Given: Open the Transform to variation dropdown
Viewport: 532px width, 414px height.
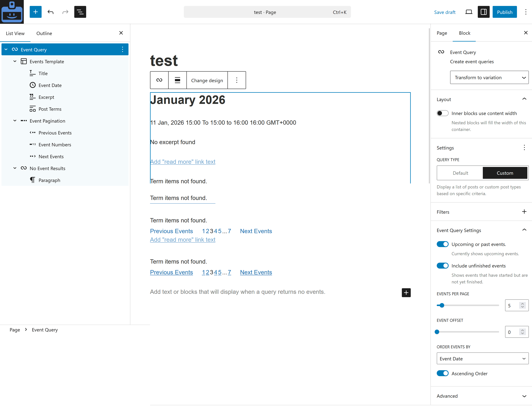Looking at the screenshot, I should point(489,77).
